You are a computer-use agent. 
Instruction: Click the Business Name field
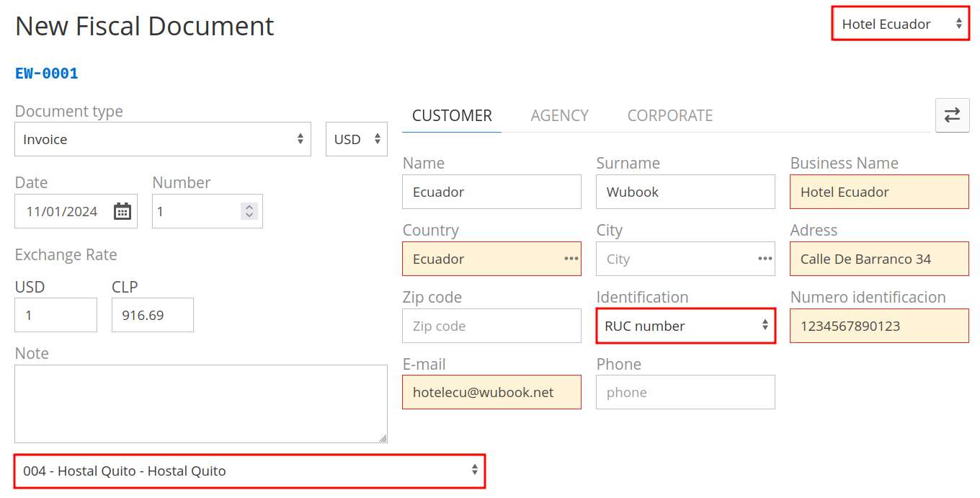pyautogui.click(x=879, y=192)
